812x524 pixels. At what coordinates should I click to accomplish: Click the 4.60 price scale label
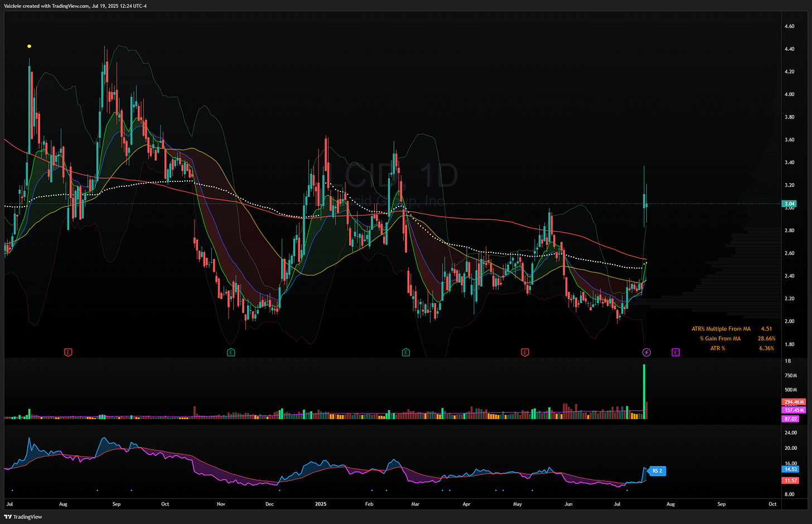pyautogui.click(x=789, y=26)
